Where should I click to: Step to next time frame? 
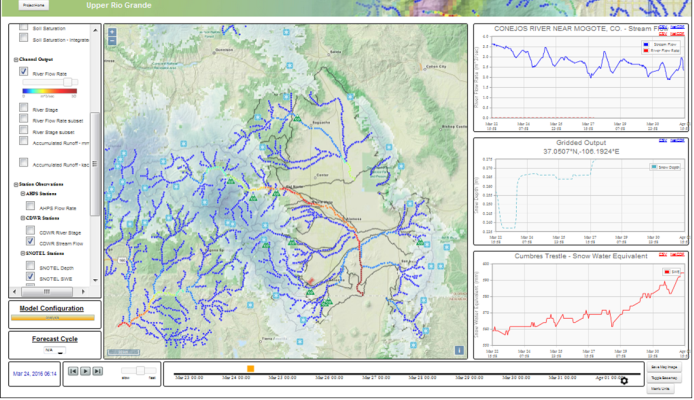[x=97, y=371]
